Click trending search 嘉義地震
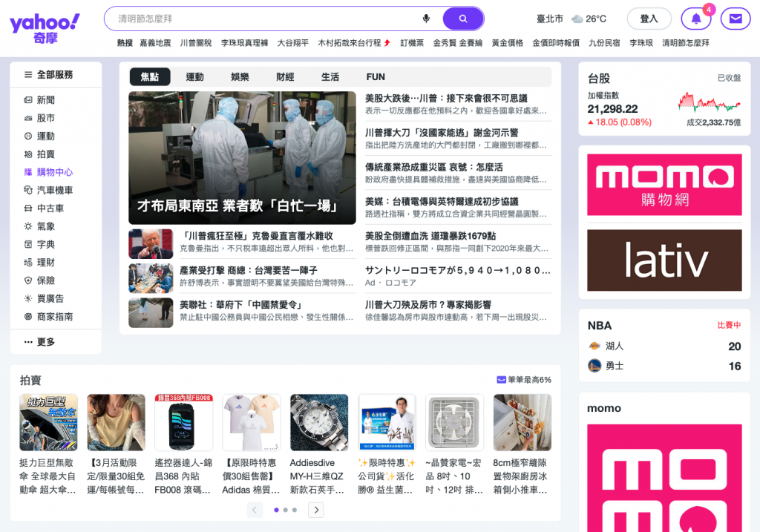The height and width of the screenshot is (532, 760). 155,43
